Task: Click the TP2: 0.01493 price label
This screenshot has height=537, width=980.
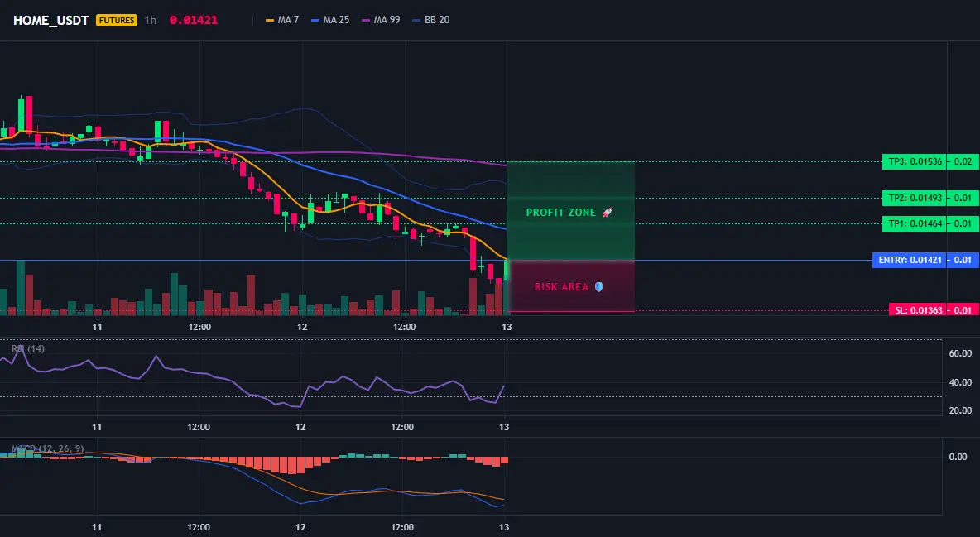Action: 915,199
